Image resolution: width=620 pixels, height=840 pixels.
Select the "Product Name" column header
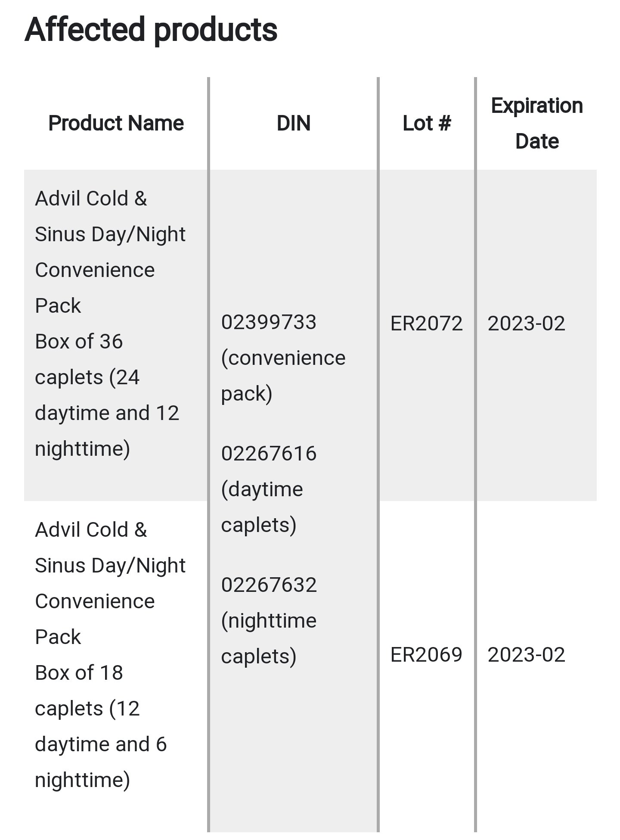[116, 123]
